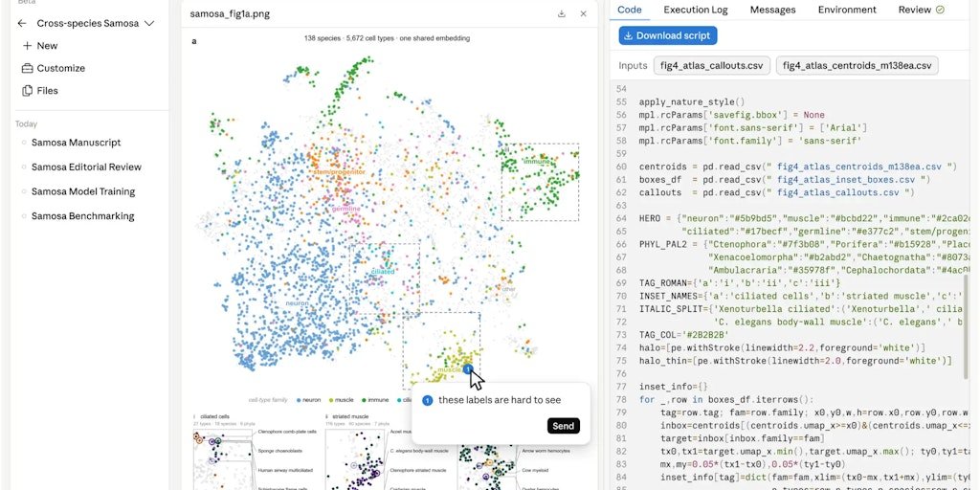Send the comment about hard-to-see labels
980x490 pixels.
coord(563,426)
